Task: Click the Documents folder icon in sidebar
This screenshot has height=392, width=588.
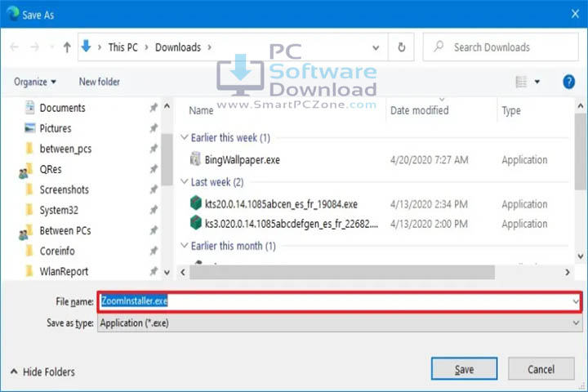Action: tap(29, 108)
